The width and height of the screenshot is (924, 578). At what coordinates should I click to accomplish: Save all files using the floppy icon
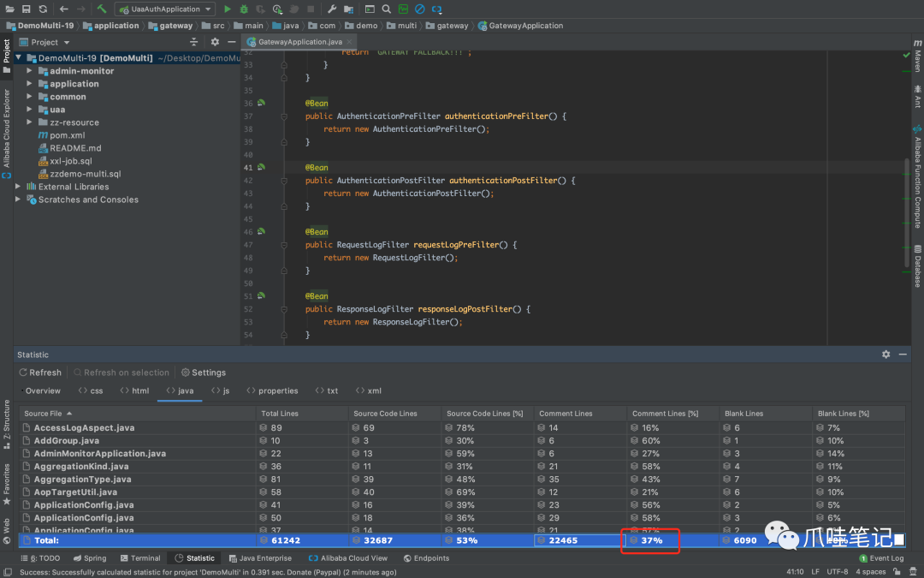26,9
